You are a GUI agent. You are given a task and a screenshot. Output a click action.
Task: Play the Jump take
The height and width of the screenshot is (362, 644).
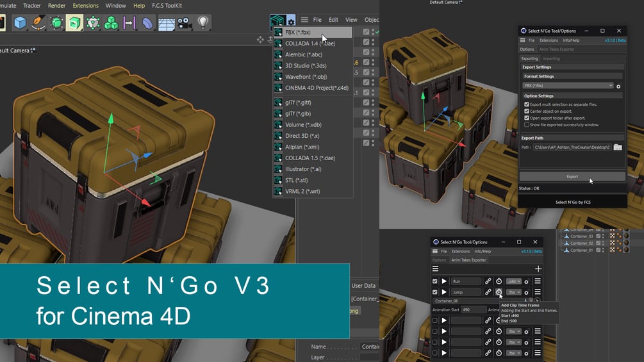(x=444, y=292)
